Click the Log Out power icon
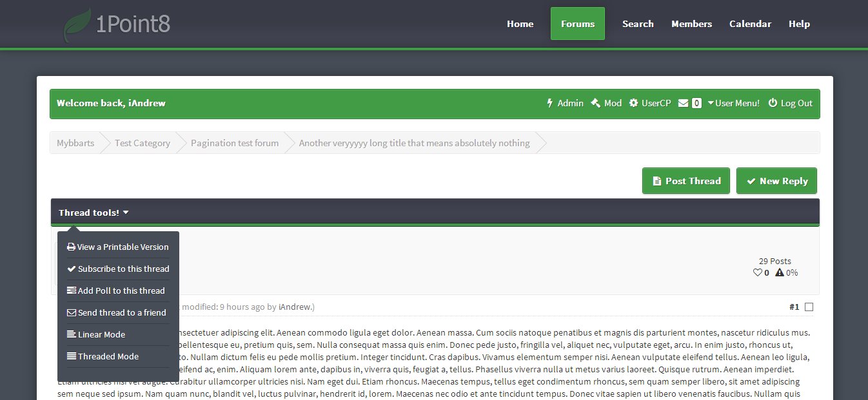 coord(773,103)
